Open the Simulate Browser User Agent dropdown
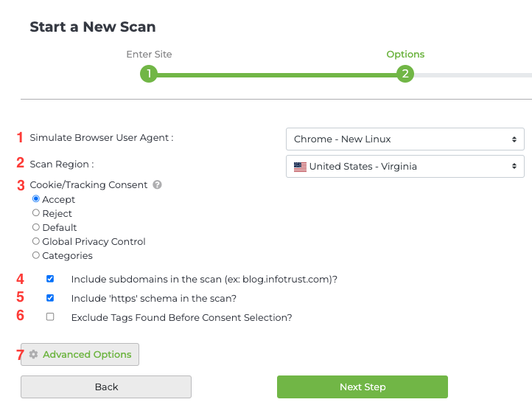Screen dimensions: 532x419 (x=405, y=139)
